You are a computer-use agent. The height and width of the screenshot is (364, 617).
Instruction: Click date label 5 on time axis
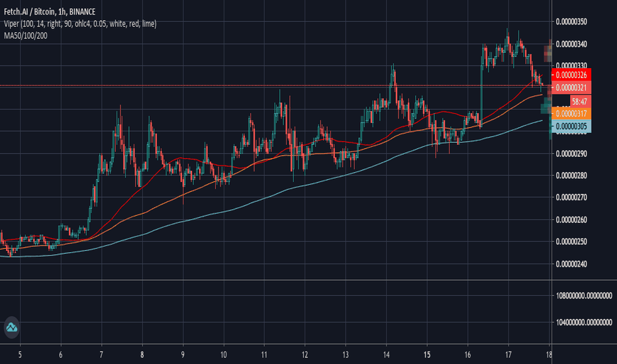click(x=20, y=355)
